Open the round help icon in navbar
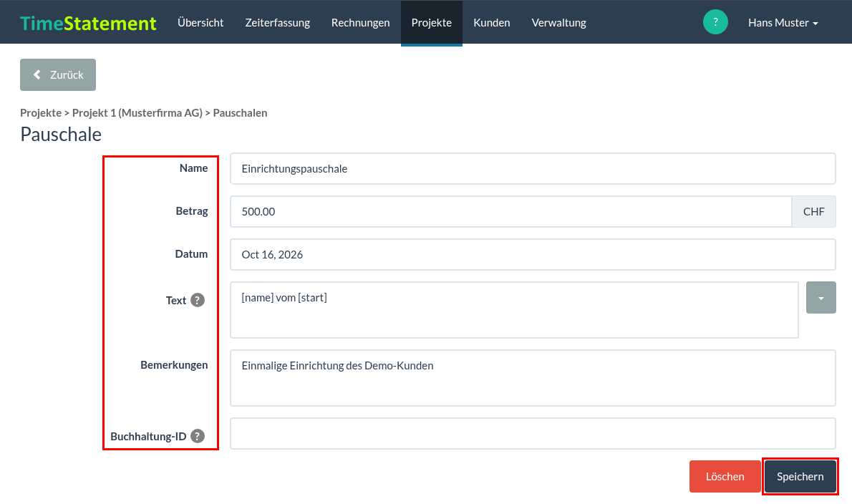The height and width of the screenshot is (504, 852). (715, 22)
